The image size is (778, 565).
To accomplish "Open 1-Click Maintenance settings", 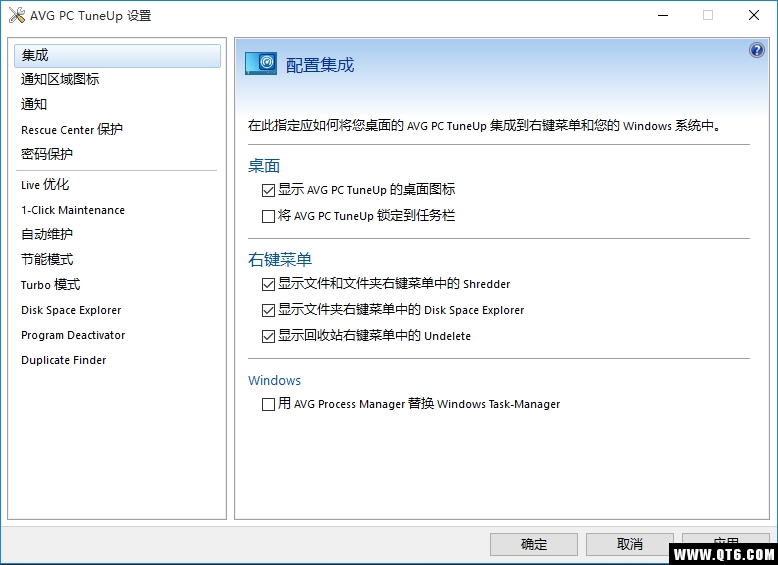I will (x=73, y=210).
